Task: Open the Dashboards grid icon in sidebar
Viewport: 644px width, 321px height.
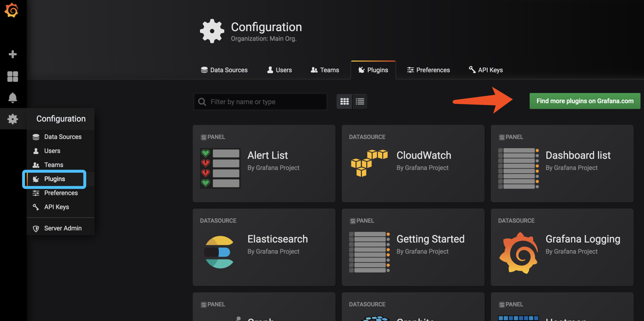Action: 13,76
